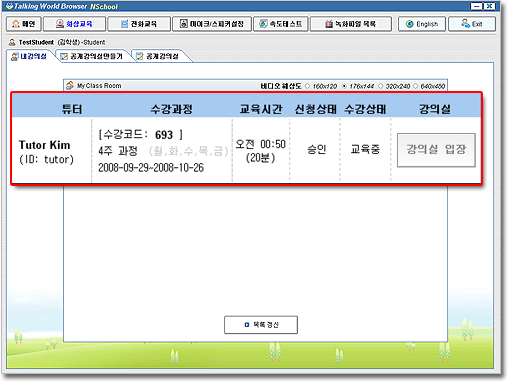The width and height of the screenshot is (508, 382).
Task: Enter classroom via 강의실 입장 button
Action: coord(436,150)
